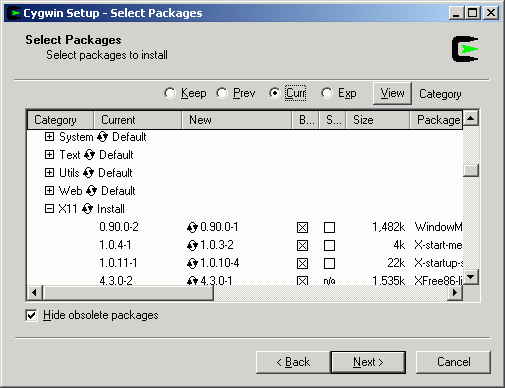Click the vertical scrollbar thumb
Viewport: 505px width, 388px height.
(471, 170)
